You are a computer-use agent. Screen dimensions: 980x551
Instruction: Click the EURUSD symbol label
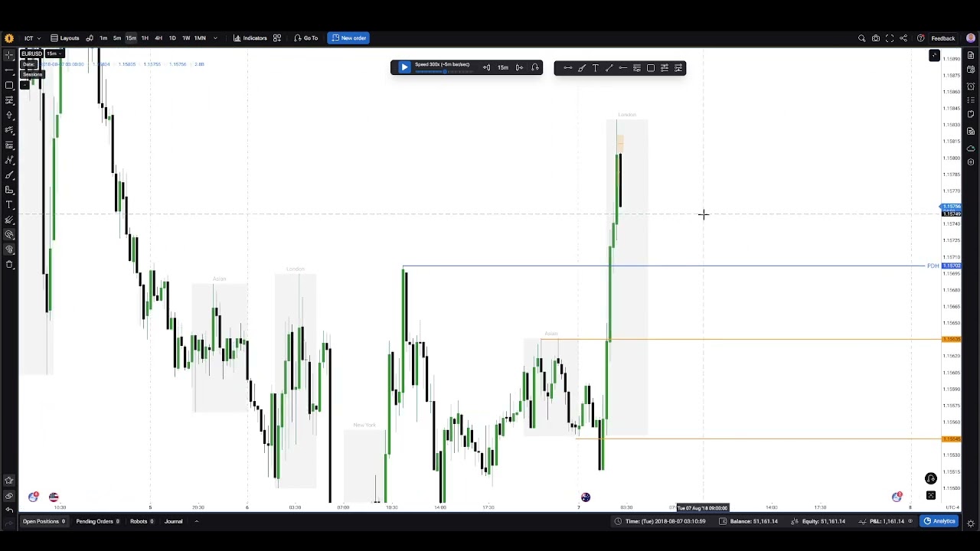[31, 54]
